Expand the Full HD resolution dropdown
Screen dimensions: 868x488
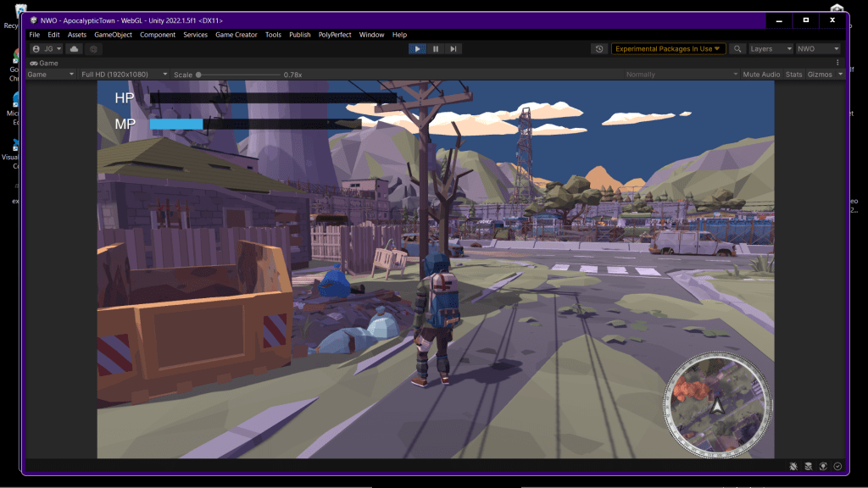pyautogui.click(x=124, y=75)
